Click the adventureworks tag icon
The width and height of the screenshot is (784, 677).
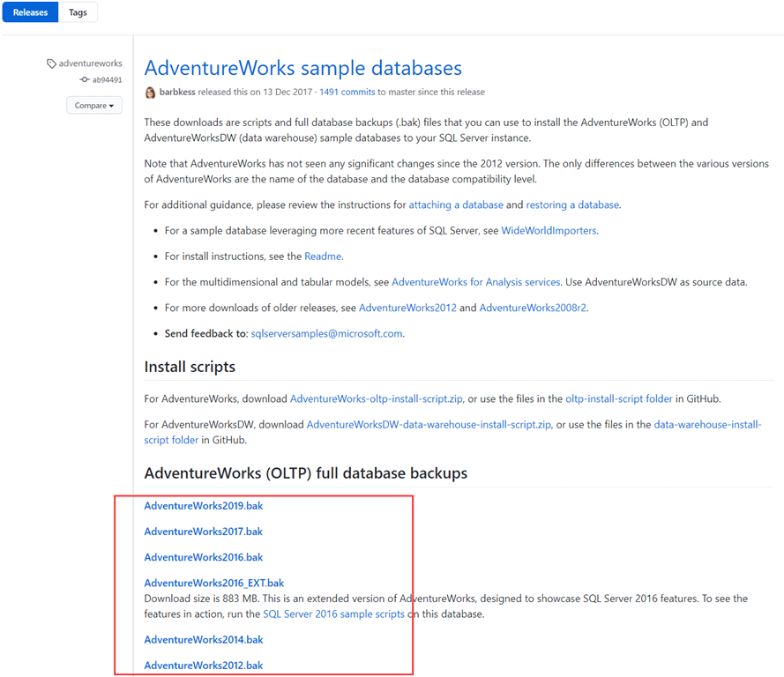pyautogui.click(x=52, y=63)
